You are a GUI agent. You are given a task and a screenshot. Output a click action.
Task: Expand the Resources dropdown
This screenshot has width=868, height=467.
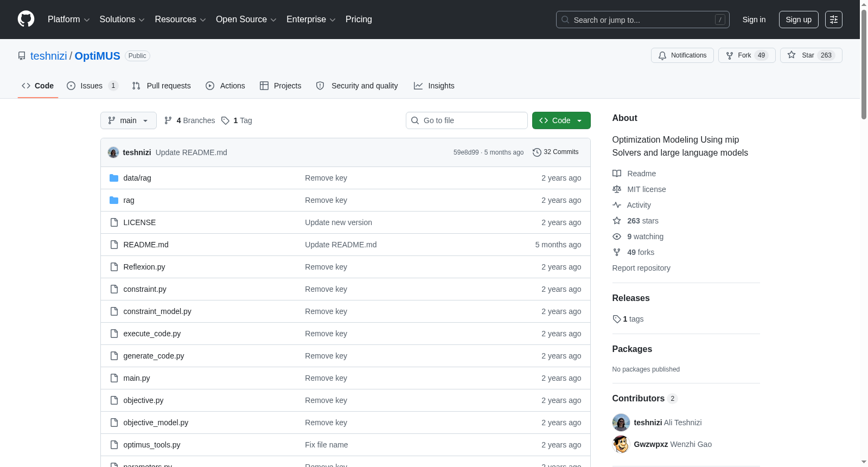tap(180, 20)
